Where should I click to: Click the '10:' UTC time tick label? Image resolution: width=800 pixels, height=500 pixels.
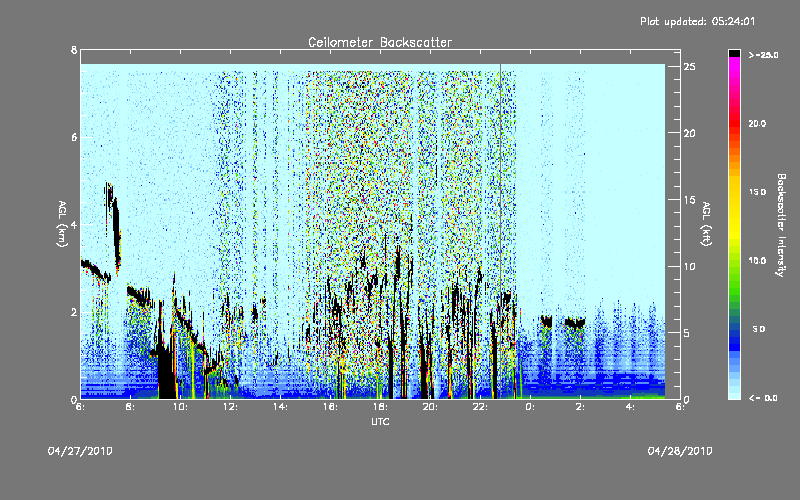(180, 407)
